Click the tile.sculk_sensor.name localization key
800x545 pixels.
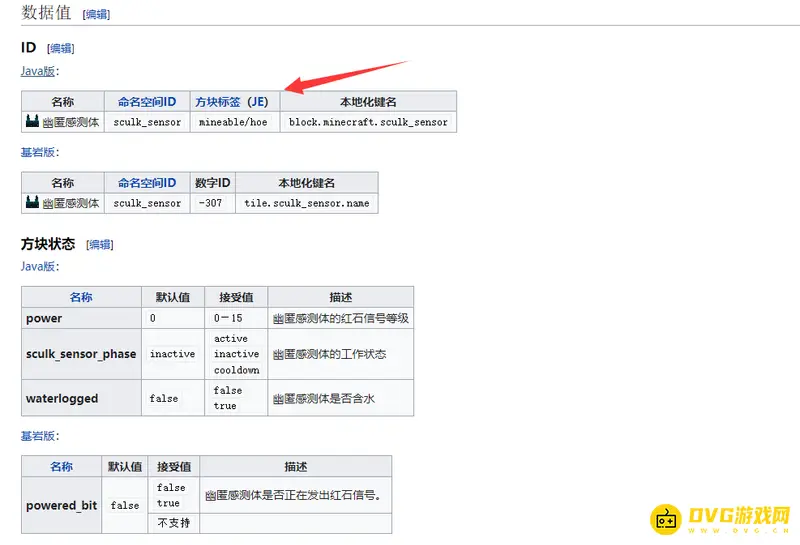pos(307,203)
